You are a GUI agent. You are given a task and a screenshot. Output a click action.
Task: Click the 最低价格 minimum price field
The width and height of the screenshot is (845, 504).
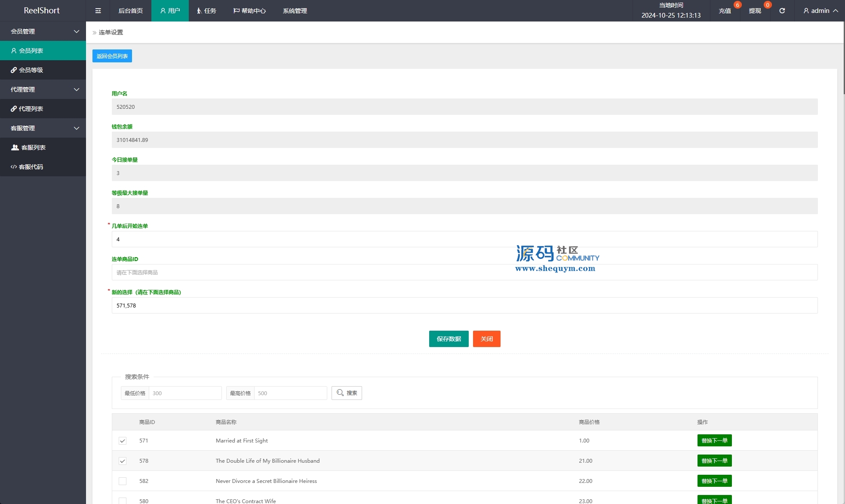point(185,393)
